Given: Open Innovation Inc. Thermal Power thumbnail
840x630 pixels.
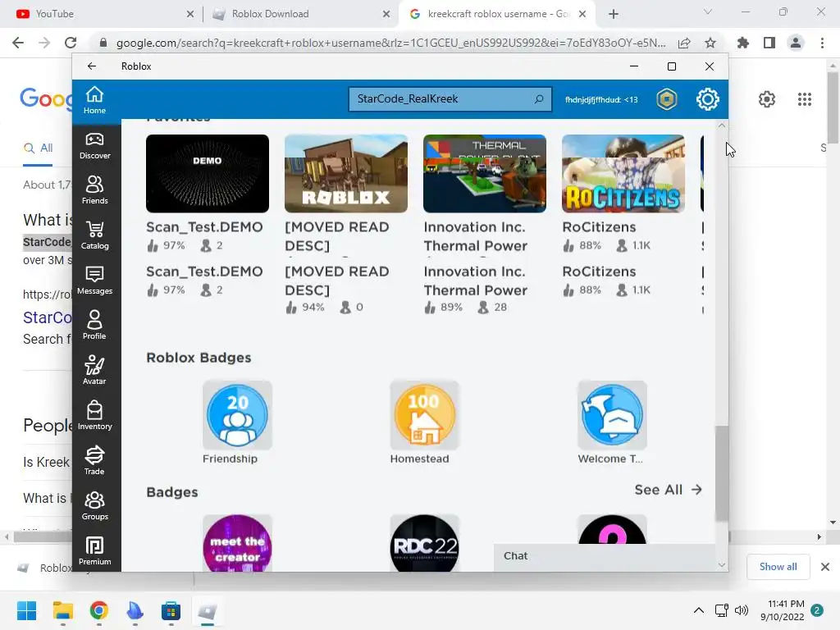Looking at the screenshot, I should click(x=485, y=174).
